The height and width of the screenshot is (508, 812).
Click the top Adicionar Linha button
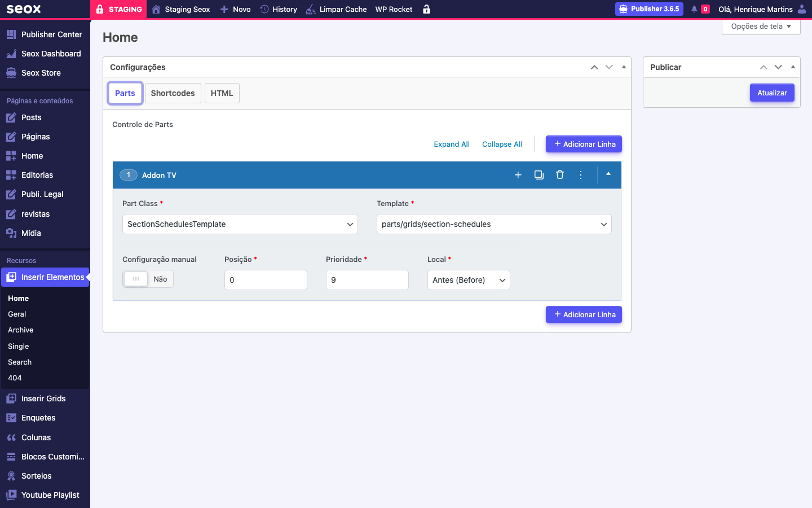584,144
